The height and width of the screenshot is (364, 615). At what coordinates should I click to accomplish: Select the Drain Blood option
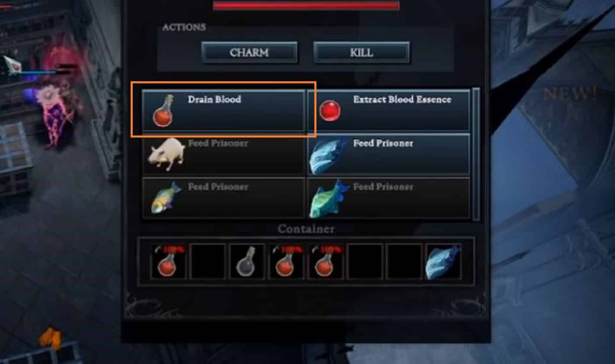pyautogui.click(x=224, y=110)
